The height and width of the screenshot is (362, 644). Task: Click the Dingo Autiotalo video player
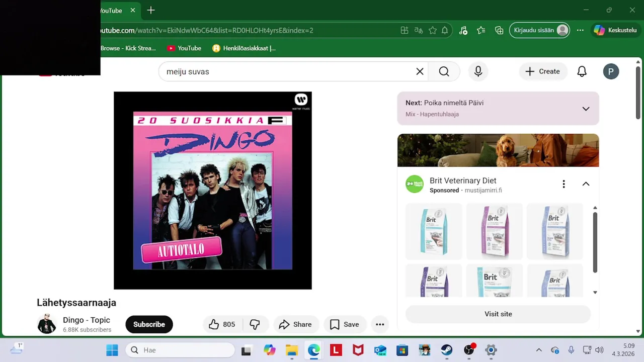coord(213,191)
